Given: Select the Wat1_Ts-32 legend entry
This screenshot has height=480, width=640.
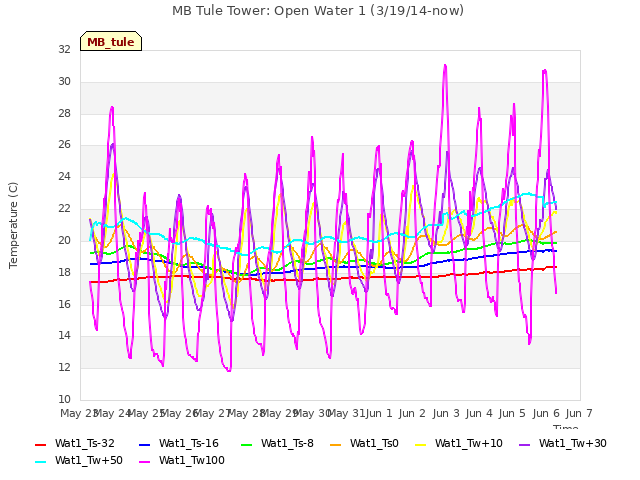Looking at the screenshot, I should 75,443.
